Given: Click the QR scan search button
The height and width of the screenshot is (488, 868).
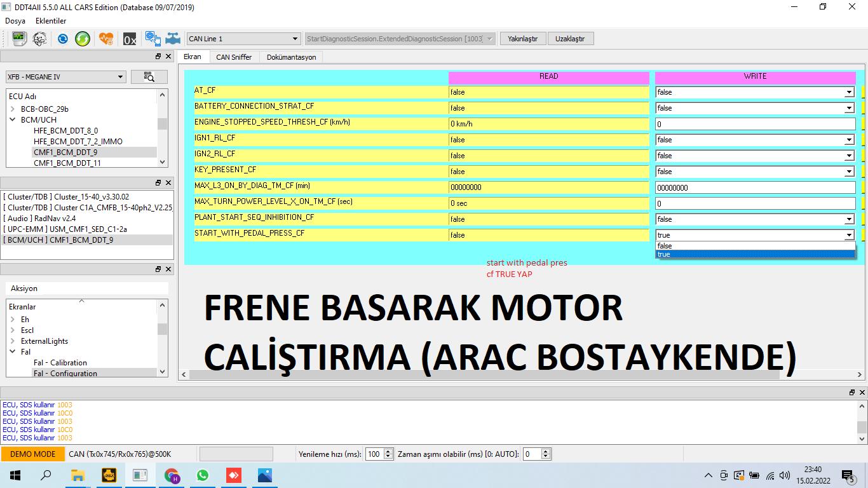Looking at the screenshot, I should click(149, 77).
